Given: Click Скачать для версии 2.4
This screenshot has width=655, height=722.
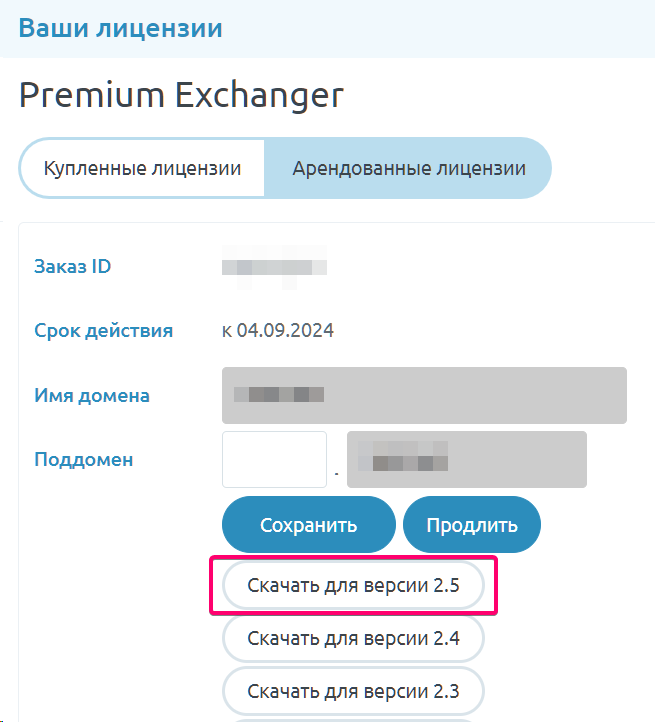Looking at the screenshot, I should [353, 638].
